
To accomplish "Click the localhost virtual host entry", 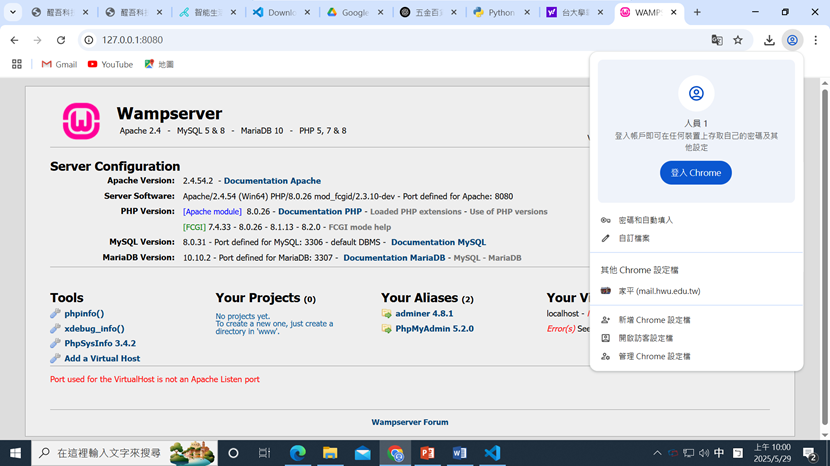I will coord(563,313).
